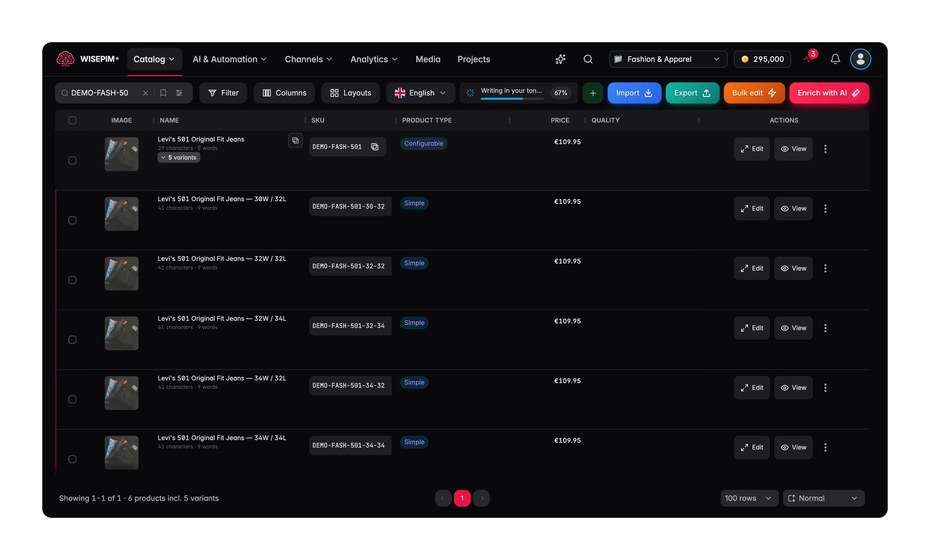Open the Analytics menu
The height and width of the screenshot is (560, 930).
[x=374, y=59]
